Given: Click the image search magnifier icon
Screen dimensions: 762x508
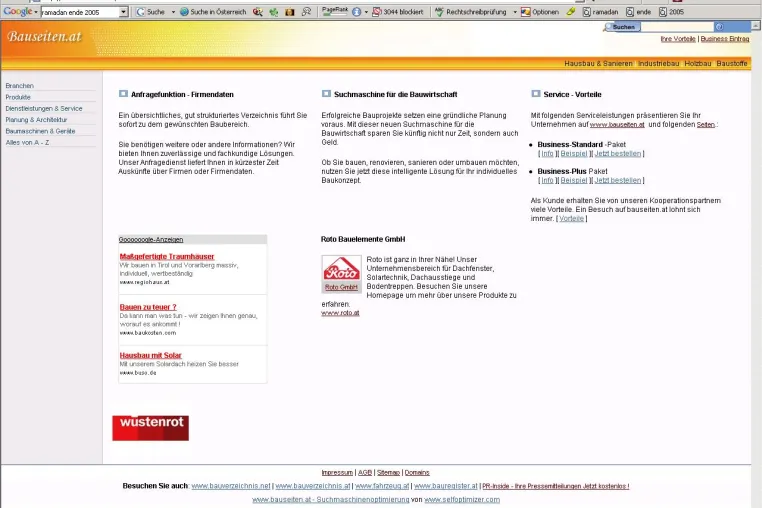Looking at the screenshot, I should pos(258,12).
